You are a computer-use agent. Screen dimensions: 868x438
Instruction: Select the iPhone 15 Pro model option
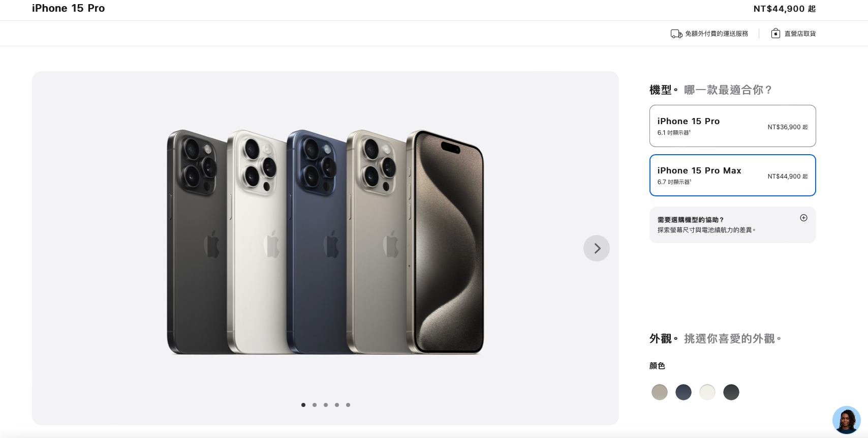(732, 126)
